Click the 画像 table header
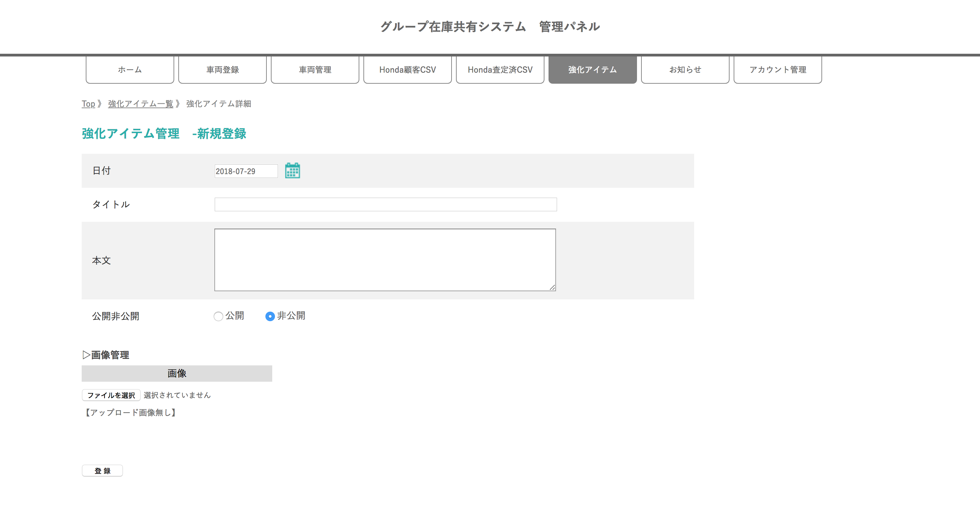 pos(176,373)
